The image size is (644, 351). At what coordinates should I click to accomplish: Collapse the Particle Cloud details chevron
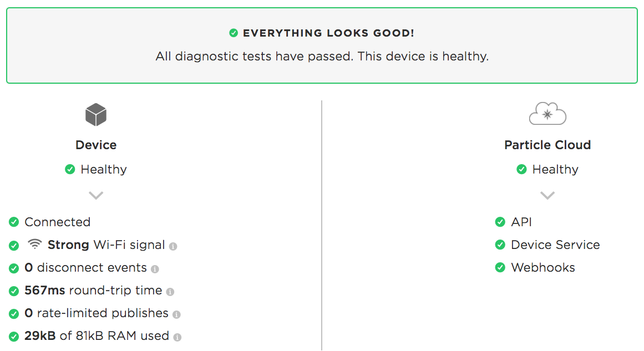point(547,195)
